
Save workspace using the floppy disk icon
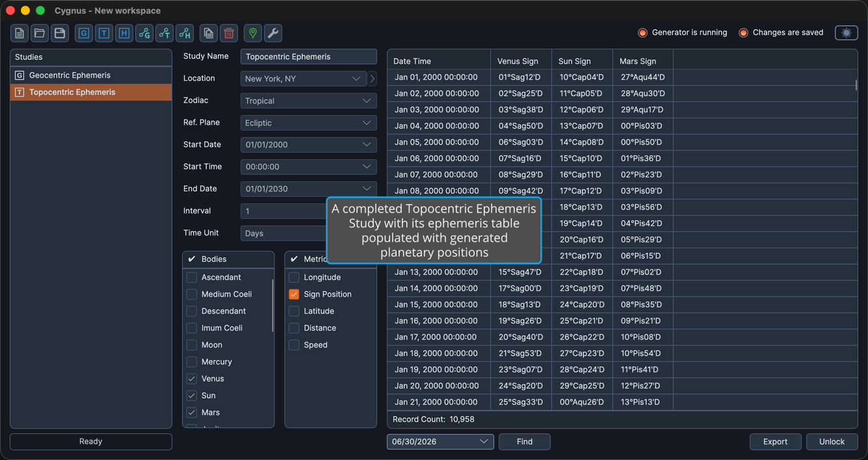point(60,33)
